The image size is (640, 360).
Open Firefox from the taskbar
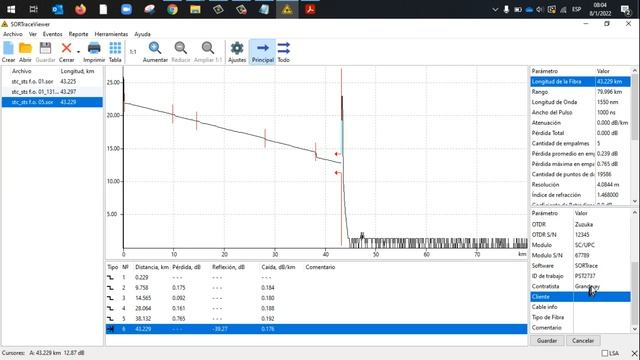pyautogui.click(x=80, y=9)
